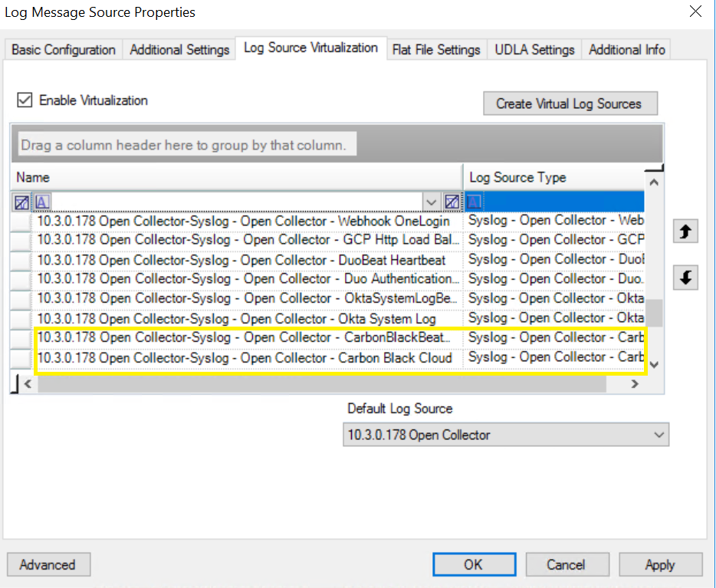Click the Advanced button

click(x=48, y=565)
